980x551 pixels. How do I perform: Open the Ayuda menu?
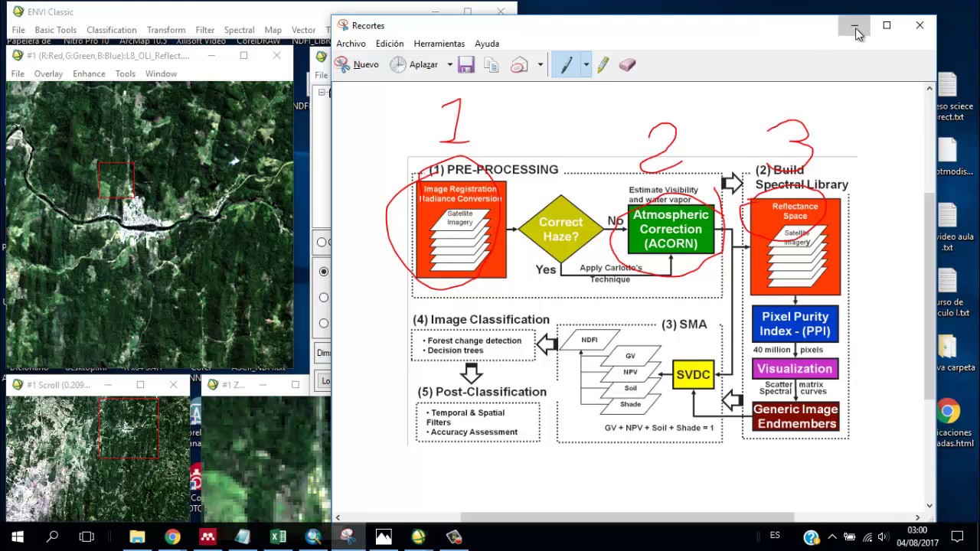tap(487, 44)
